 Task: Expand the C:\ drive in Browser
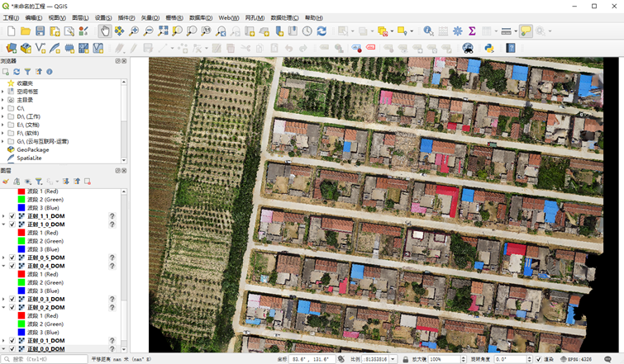click(2, 108)
